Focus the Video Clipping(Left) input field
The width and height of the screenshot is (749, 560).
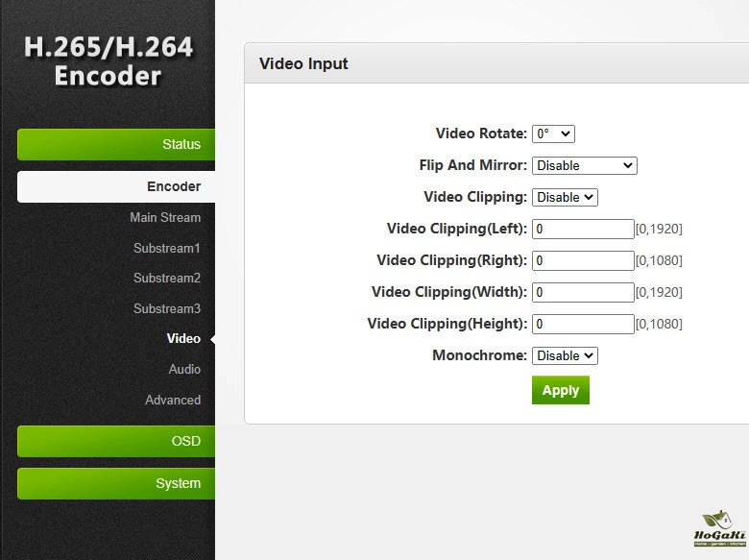(x=583, y=229)
